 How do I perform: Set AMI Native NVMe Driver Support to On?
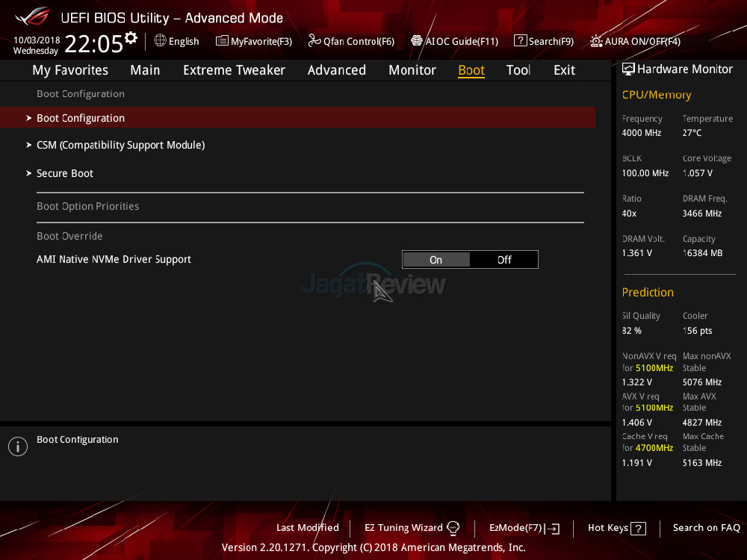436,260
